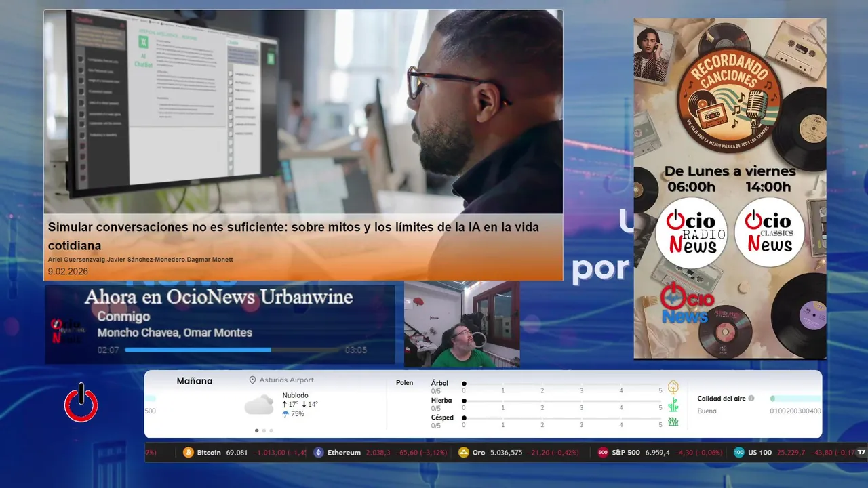The width and height of the screenshot is (868, 488).
Task: Click the Ocio Classics News round logo
Action: coord(769,232)
